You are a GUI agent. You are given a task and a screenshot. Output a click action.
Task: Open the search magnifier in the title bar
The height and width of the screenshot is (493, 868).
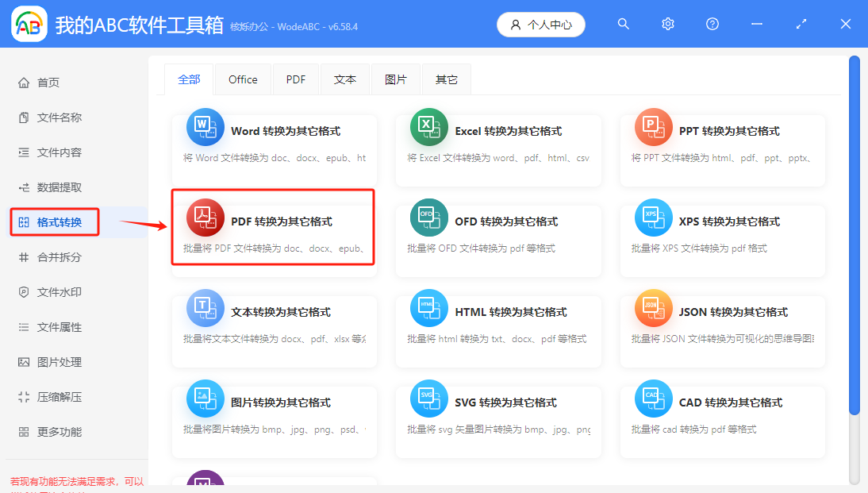click(623, 24)
